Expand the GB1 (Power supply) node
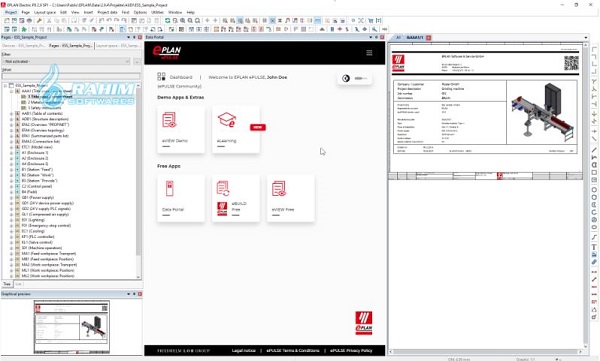600x361 pixels. (x=11, y=198)
